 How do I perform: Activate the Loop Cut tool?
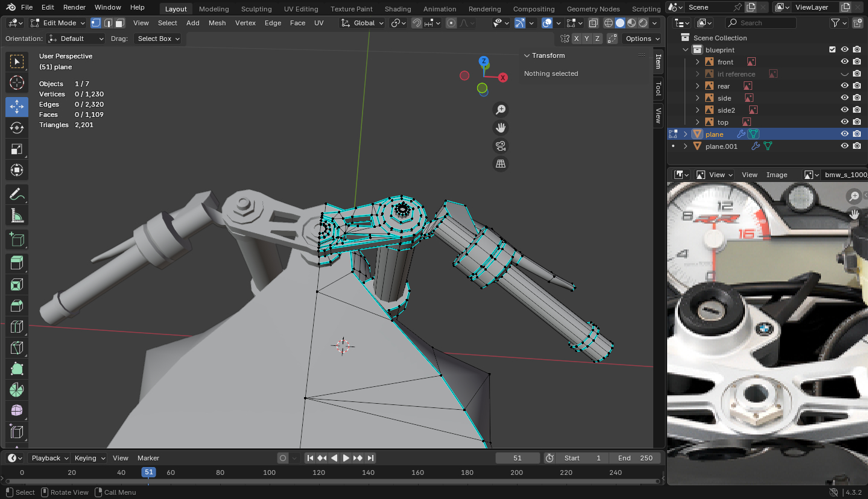point(17,327)
